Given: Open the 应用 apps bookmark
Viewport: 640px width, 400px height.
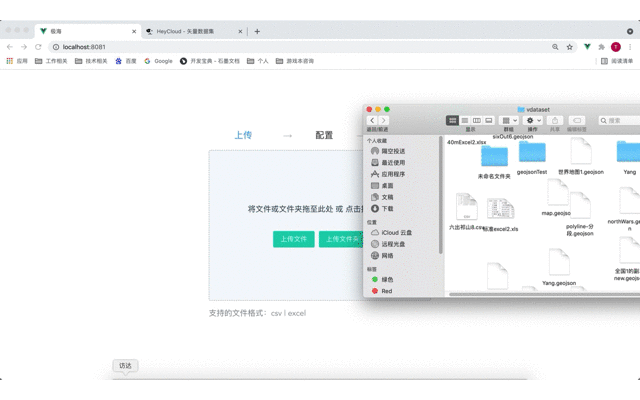Looking at the screenshot, I should (17, 61).
